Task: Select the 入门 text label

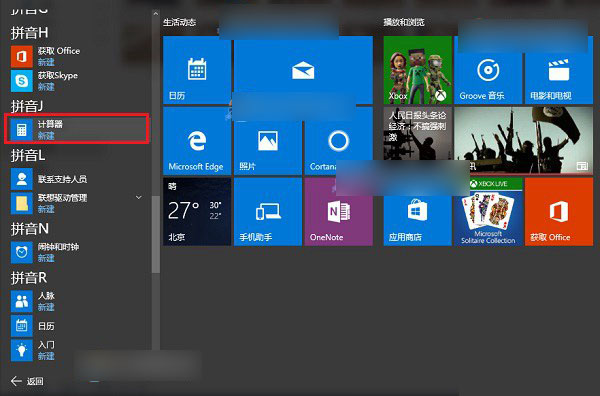Action: pos(46,345)
